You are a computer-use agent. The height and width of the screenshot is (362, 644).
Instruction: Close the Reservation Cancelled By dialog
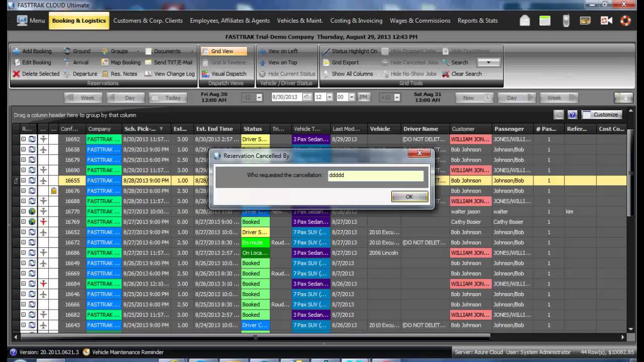[x=419, y=153]
